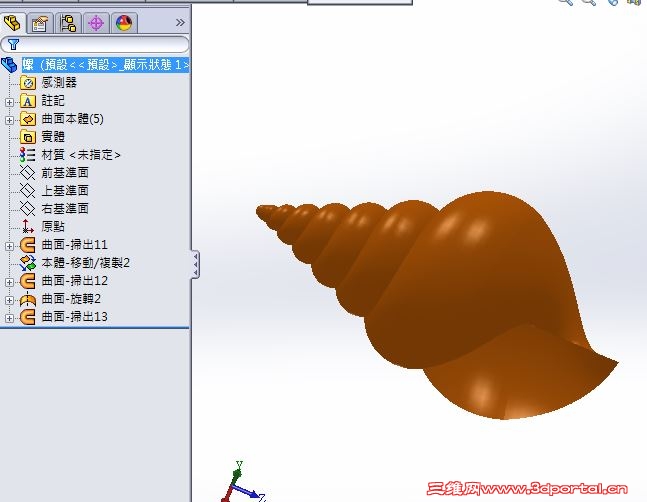Expand the 曲面-掃出12 feature
Viewport: 647px width, 502px height.
pos(9,282)
